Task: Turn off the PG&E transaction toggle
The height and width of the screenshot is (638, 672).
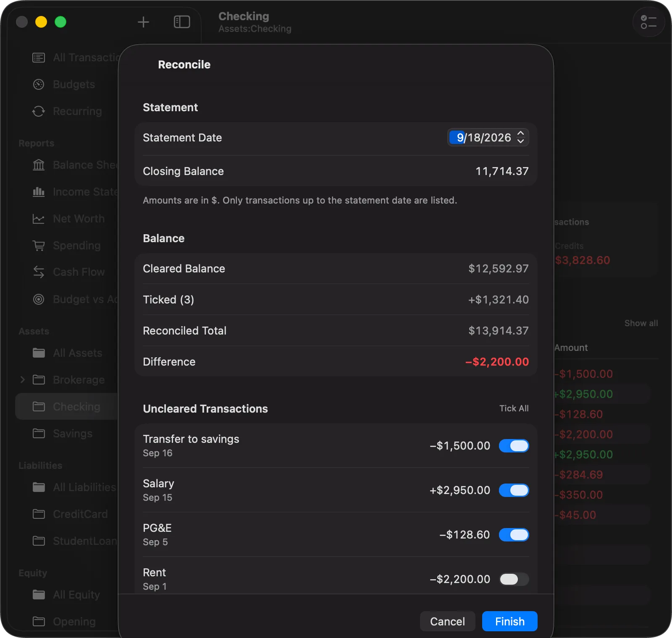Action: (514, 535)
